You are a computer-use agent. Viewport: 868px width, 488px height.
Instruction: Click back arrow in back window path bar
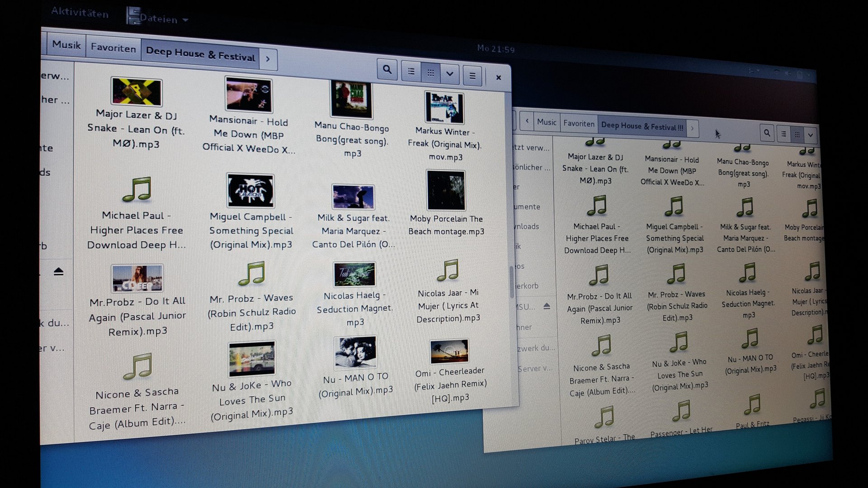[x=527, y=121]
